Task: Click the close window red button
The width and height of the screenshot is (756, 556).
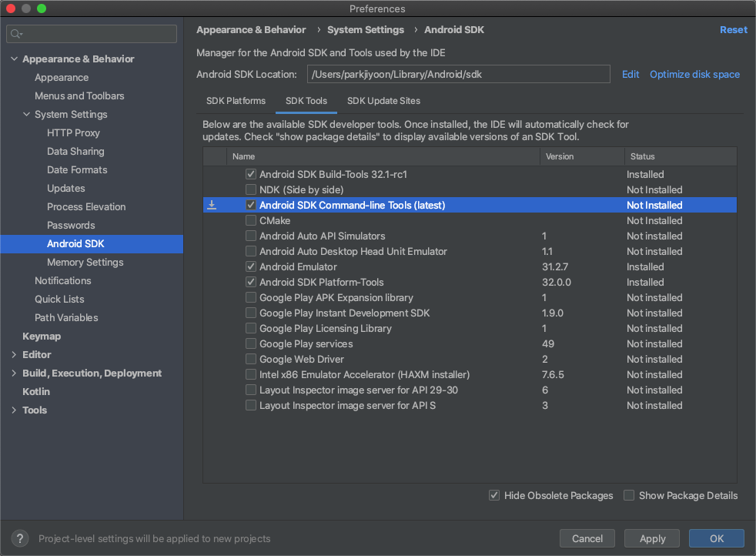Action: (x=10, y=8)
